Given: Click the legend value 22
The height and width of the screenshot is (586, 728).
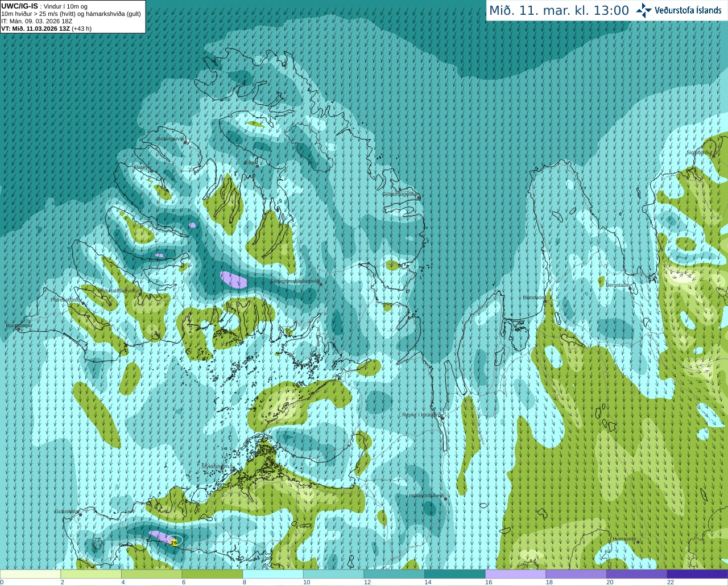Looking at the screenshot, I should [x=671, y=582].
